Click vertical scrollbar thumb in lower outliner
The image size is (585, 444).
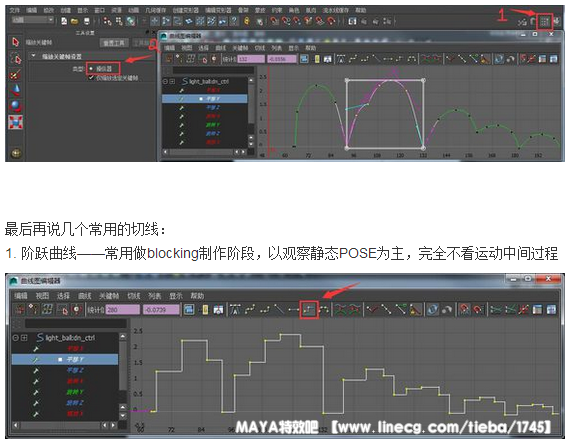(123, 366)
